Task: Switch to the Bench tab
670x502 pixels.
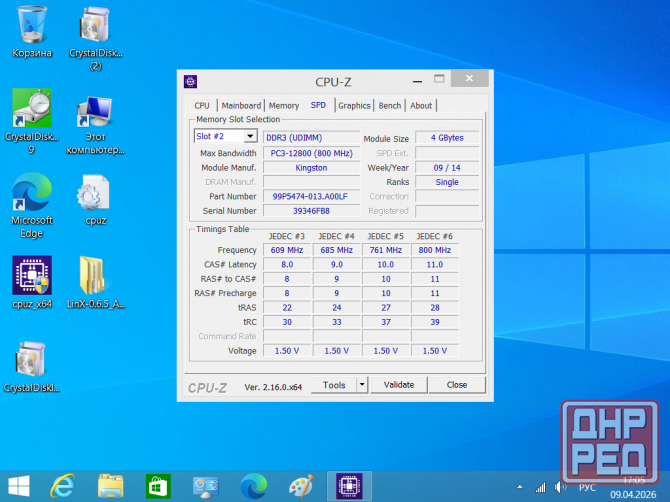Action: click(x=390, y=106)
